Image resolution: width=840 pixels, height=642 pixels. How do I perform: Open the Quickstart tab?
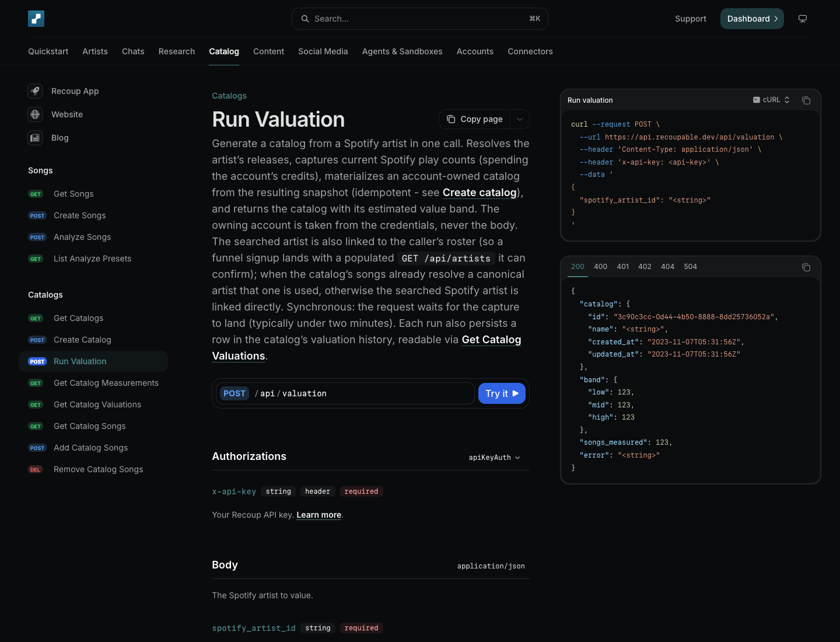(x=48, y=51)
